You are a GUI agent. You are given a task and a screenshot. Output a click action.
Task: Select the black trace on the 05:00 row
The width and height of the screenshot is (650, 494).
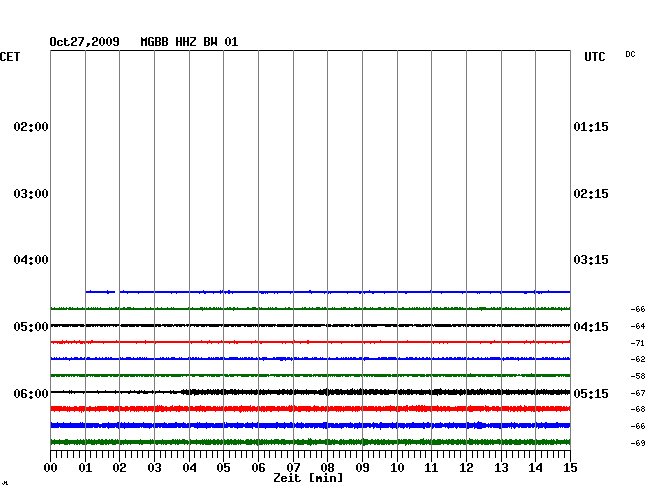pos(310,325)
